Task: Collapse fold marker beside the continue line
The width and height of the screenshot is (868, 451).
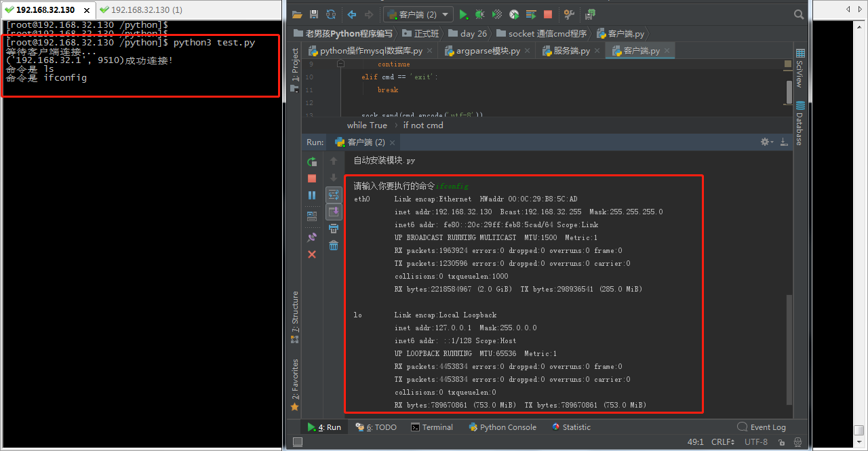Action: click(x=341, y=64)
